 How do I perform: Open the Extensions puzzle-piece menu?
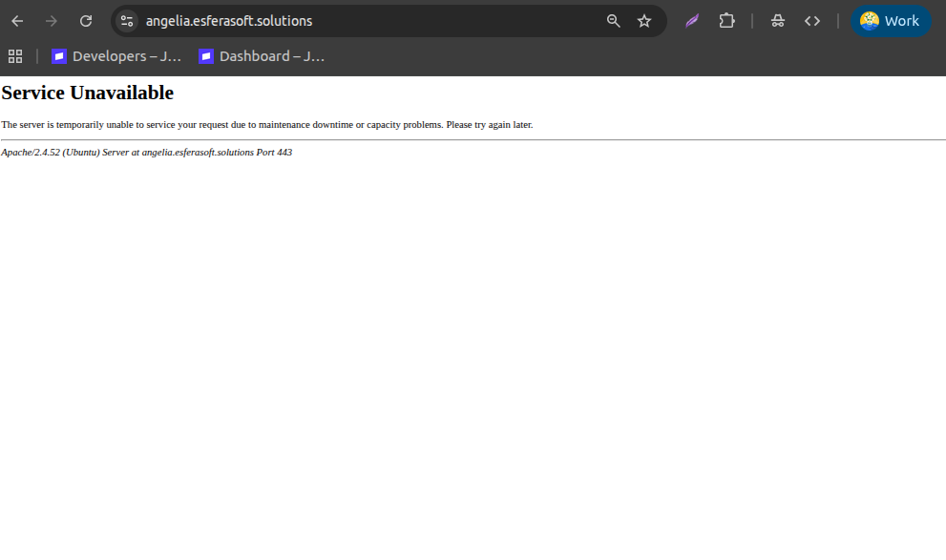(726, 21)
